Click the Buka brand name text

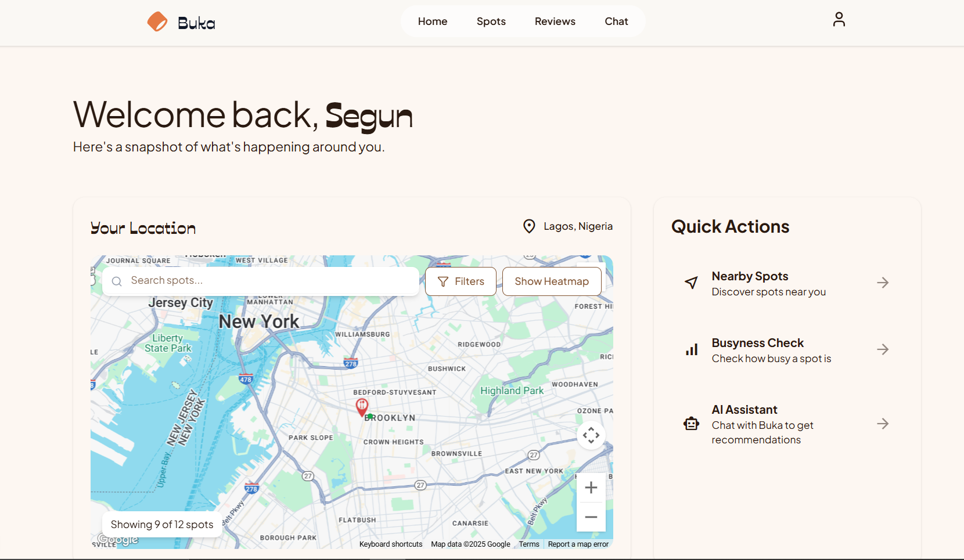click(196, 23)
